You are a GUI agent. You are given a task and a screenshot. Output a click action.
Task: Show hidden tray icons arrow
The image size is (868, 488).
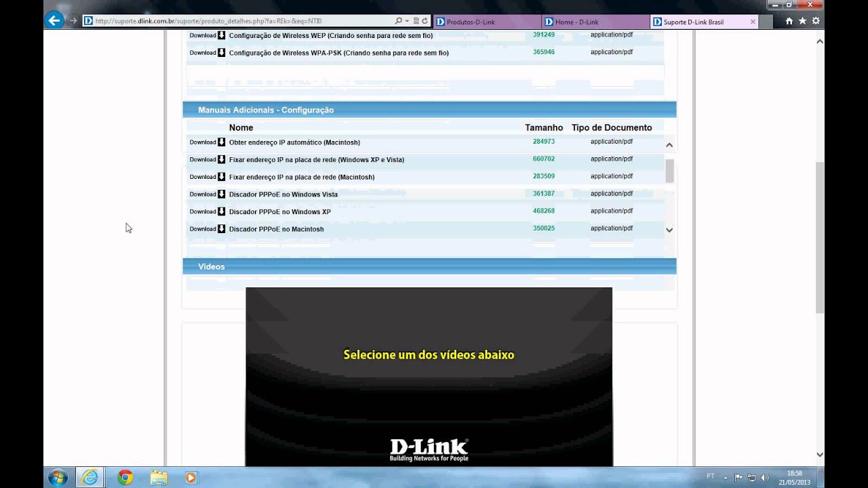coord(726,477)
